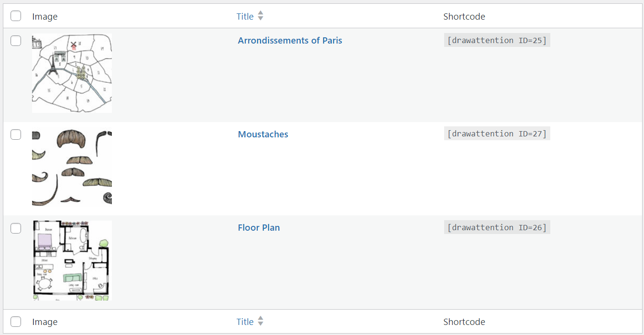Screen dimensions: 644x335
Task: Open the Arrondissements of Paris title link
Action: [x=290, y=41]
